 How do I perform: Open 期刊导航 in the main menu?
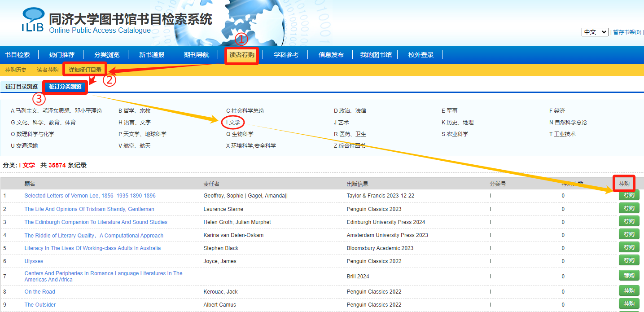click(x=197, y=55)
